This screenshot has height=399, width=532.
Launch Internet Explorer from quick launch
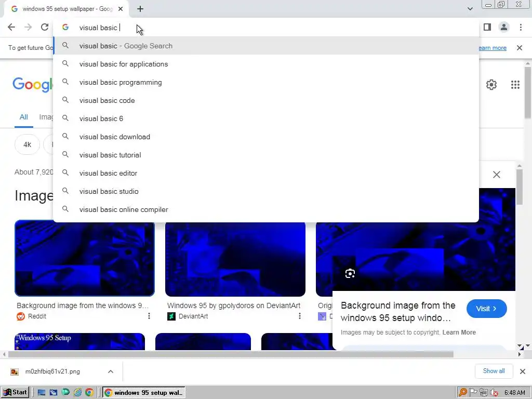[78, 393]
